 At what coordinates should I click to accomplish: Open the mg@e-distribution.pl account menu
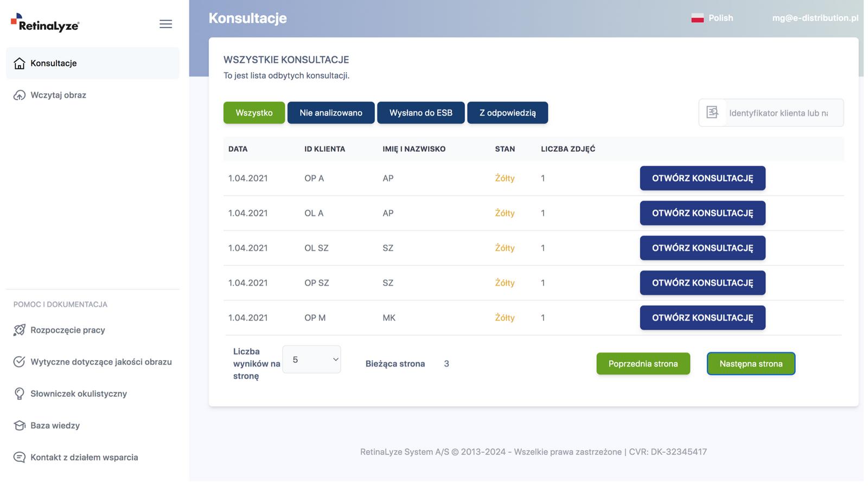(815, 18)
